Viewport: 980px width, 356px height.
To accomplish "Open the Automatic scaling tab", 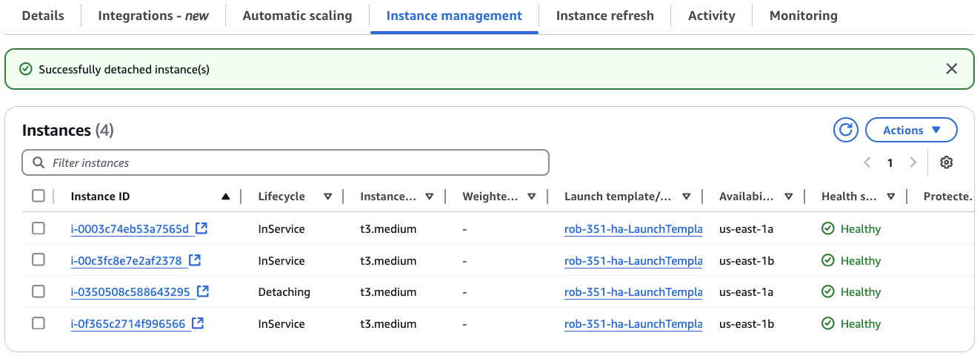I will pos(297,16).
